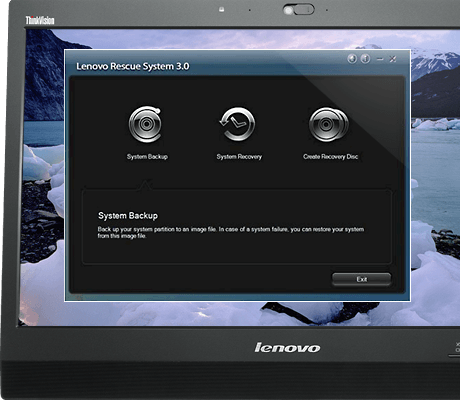
Task: Click the "Create Recovery Disc" label text
Action: tap(330, 157)
